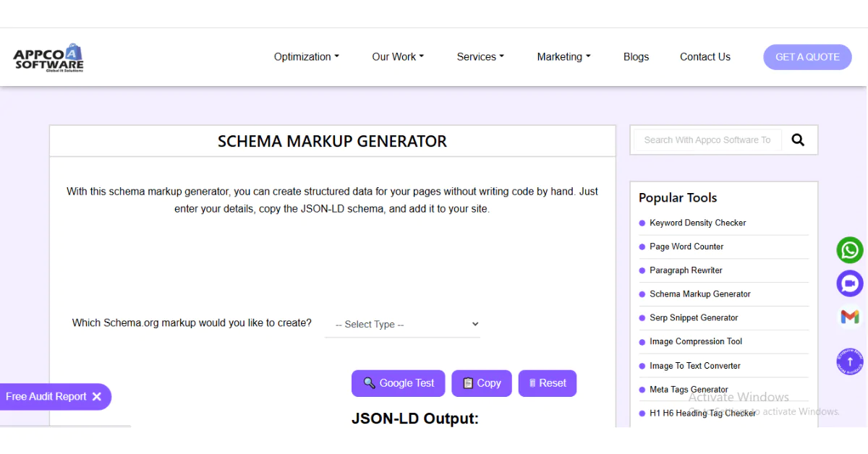Expand the Services dropdown menu
The height and width of the screenshot is (454, 868).
coord(480,56)
